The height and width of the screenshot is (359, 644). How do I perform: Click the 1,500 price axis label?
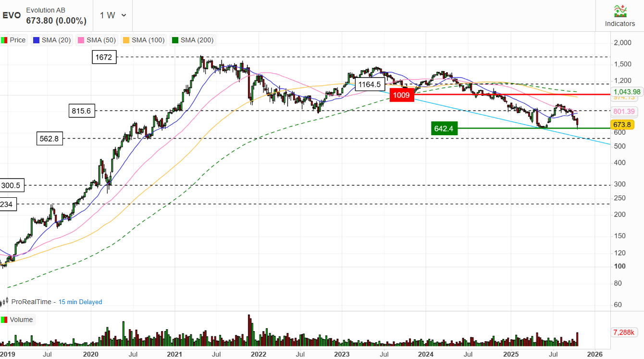click(622, 64)
